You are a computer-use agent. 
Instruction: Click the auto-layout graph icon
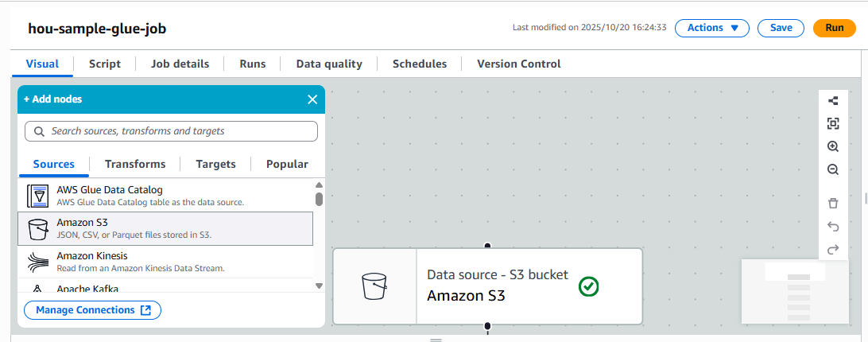[x=833, y=101]
